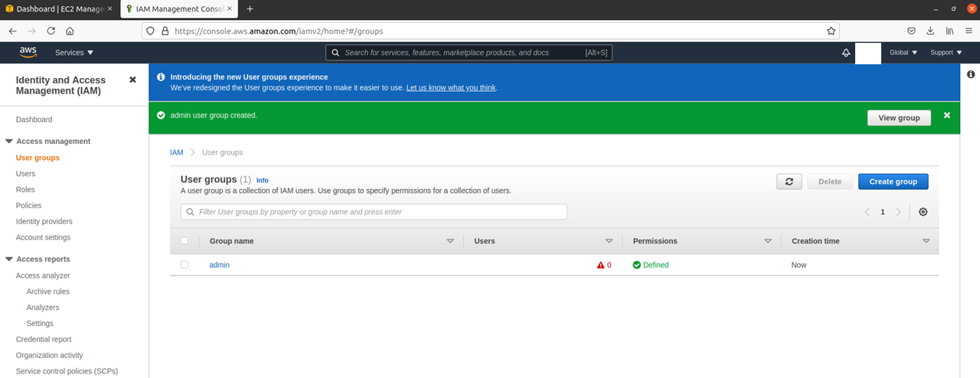Viewport: 980px width, 378px height.
Task: Open Settings under Access analyzer
Action: 40,324
